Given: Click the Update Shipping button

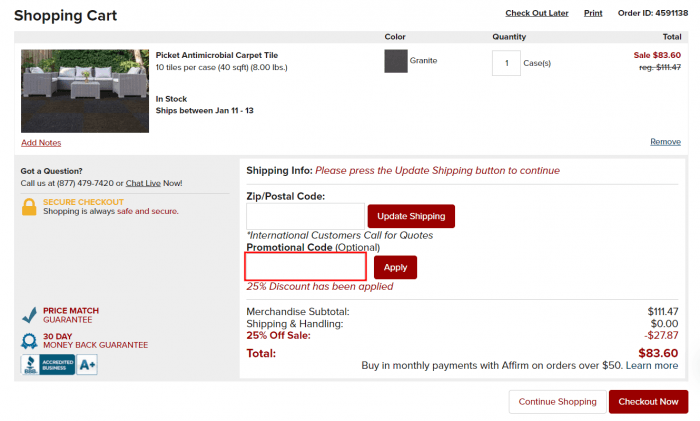Looking at the screenshot, I should click(x=411, y=216).
